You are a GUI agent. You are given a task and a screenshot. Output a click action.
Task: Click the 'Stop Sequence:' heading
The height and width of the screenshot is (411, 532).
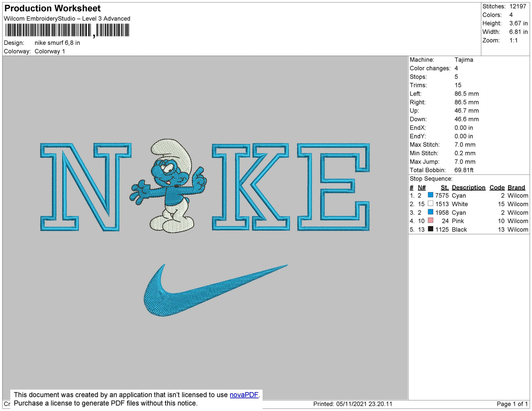[431, 179]
